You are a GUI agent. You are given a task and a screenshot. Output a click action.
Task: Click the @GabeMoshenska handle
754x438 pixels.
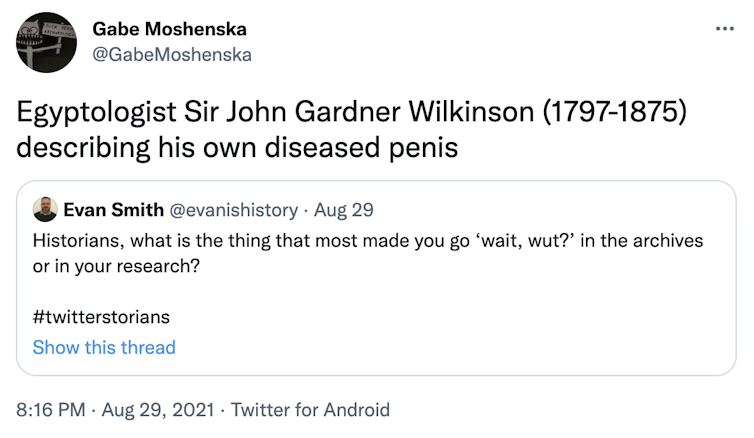point(172,54)
